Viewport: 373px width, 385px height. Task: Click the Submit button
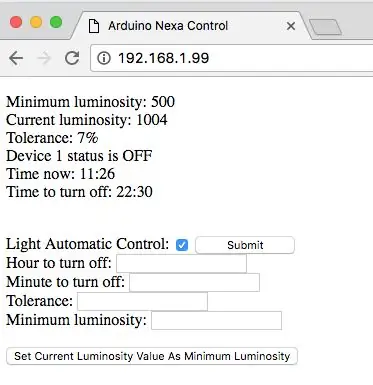(245, 245)
